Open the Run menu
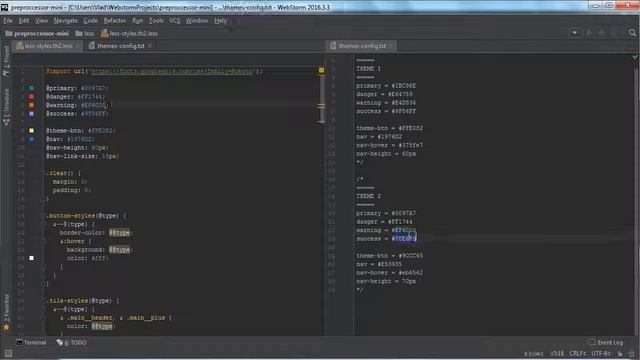The height and width of the screenshot is (360, 640). pyautogui.click(x=138, y=20)
